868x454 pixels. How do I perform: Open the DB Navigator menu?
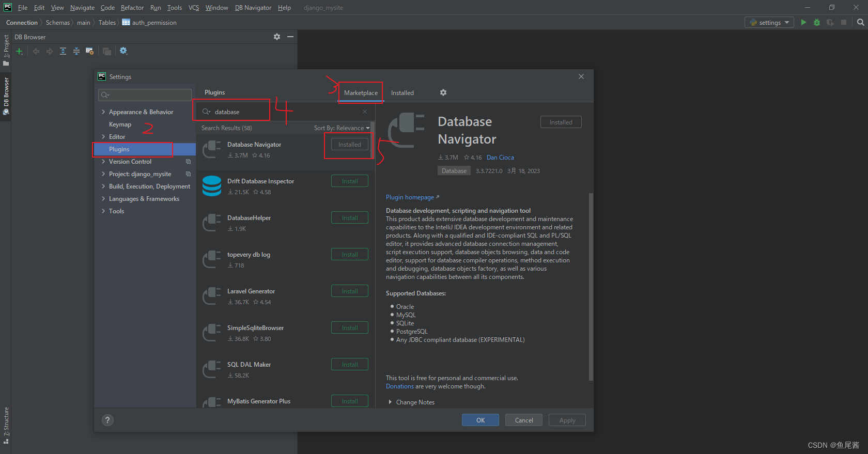pos(253,8)
